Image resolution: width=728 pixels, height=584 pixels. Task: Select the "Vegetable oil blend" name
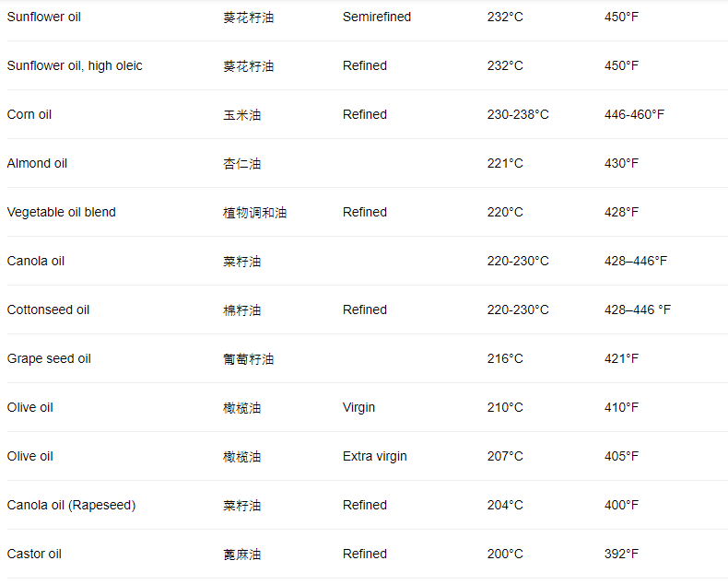(62, 212)
